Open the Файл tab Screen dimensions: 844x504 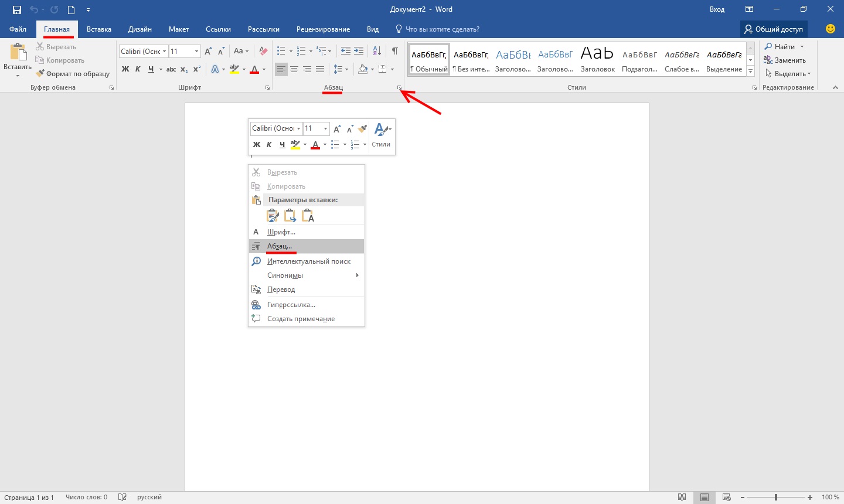coord(18,29)
